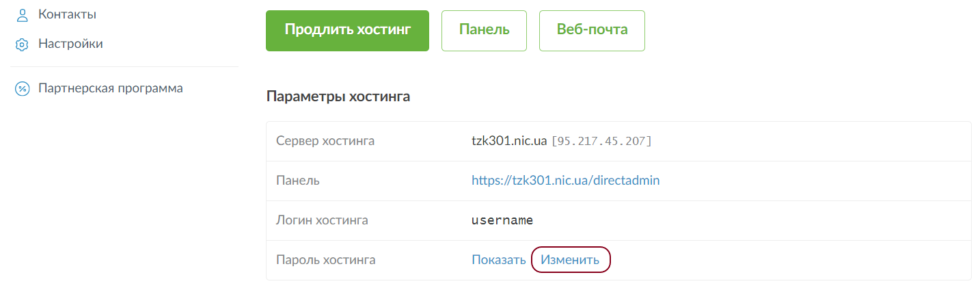Image resolution: width=980 pixels, height=288 pixels.
Task: Follow the https://tzk301.nic.ua/directadmin link
Action: point(565,181)
